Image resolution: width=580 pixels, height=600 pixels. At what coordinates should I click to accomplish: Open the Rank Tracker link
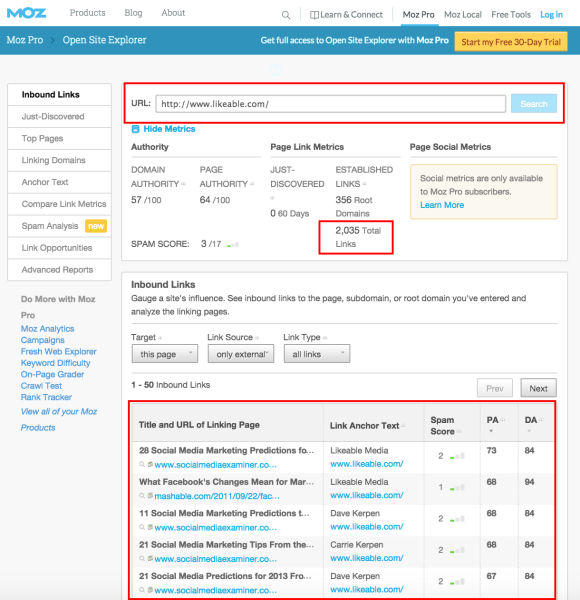[x=46, y=397]
